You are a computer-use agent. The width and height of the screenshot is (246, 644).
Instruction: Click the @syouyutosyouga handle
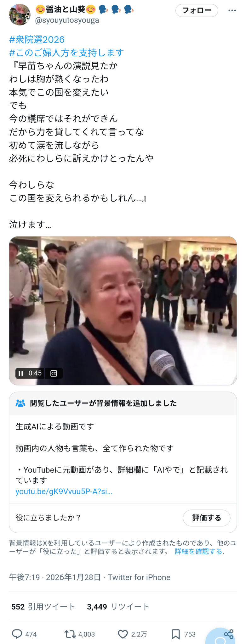coord(67,20)
